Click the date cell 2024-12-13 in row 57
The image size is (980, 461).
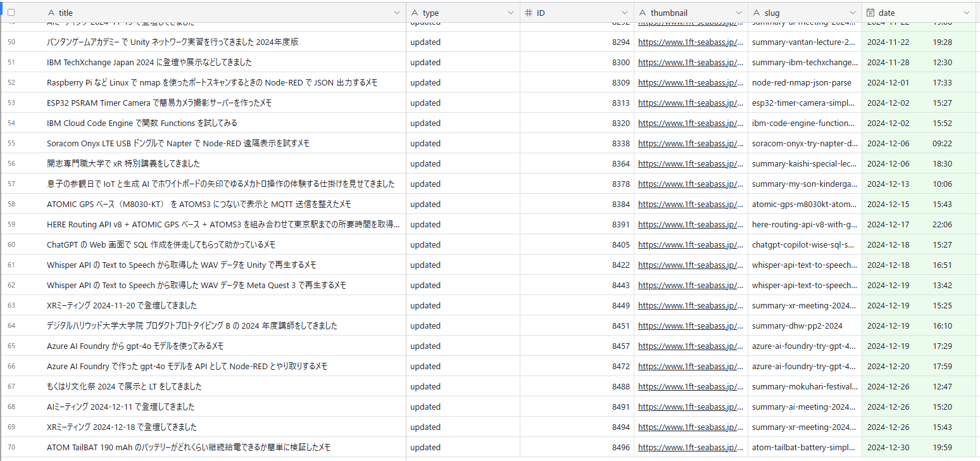[x=888, y=184]
